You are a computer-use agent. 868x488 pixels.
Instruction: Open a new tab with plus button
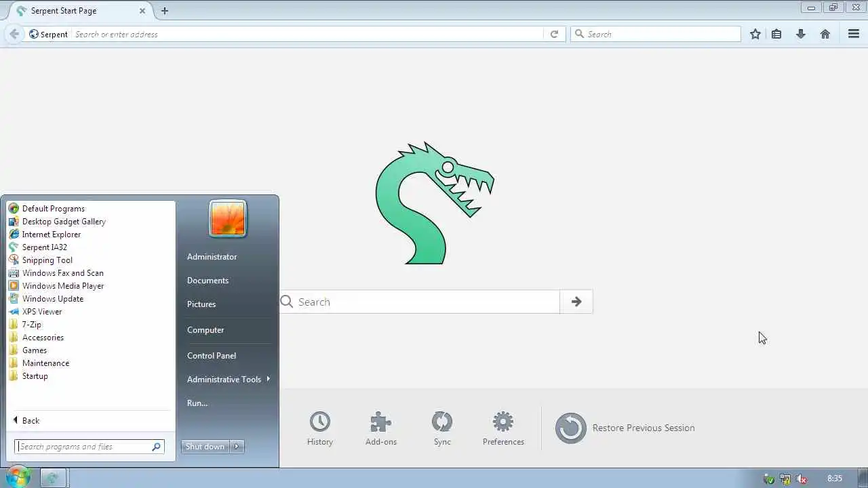[x=164, y=11]
